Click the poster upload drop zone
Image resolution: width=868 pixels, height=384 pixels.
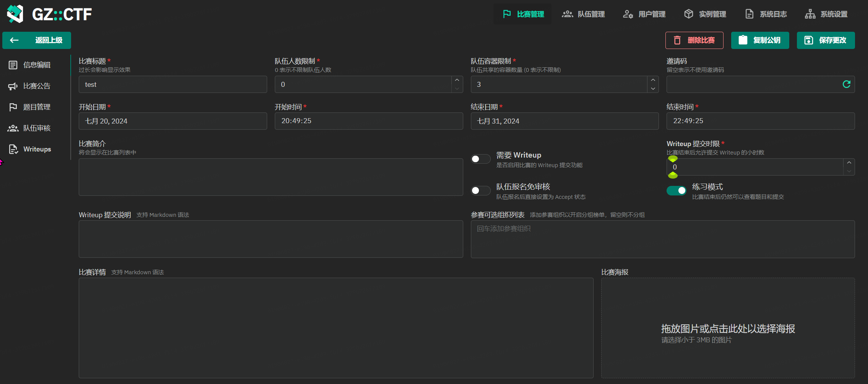click(x=728, y=328)
